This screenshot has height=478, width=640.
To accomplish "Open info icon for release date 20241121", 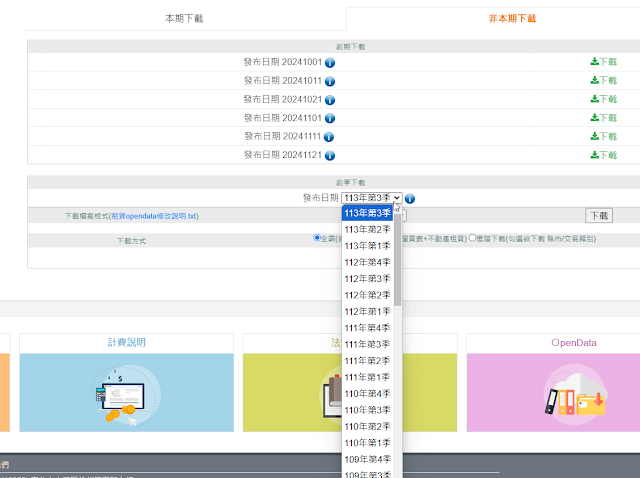I will click(330, 156).
